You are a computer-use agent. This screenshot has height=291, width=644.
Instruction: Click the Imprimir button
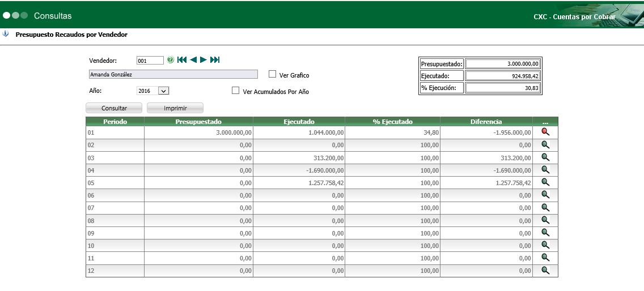tap(175, 108)
